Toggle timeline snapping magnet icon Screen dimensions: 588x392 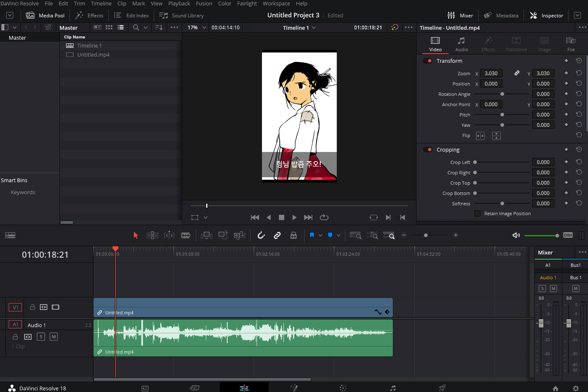261,235
